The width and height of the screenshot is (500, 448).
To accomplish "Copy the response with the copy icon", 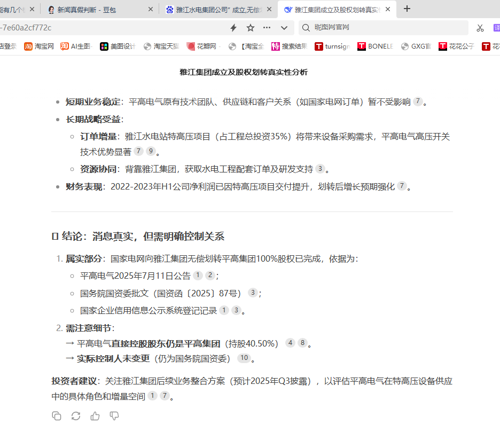I will (x=57, y=416).
